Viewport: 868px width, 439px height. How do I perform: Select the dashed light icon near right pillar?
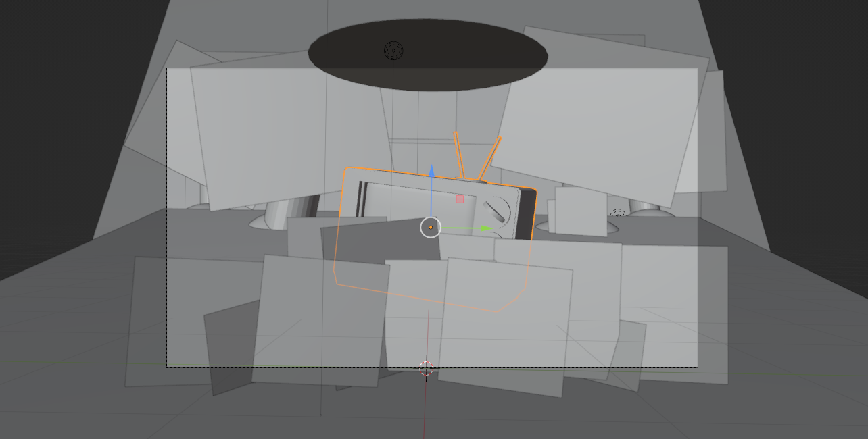617,214
